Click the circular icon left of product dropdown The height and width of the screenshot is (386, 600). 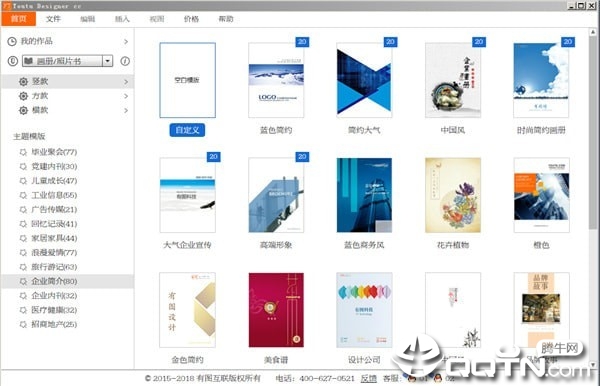coord(13,61)
